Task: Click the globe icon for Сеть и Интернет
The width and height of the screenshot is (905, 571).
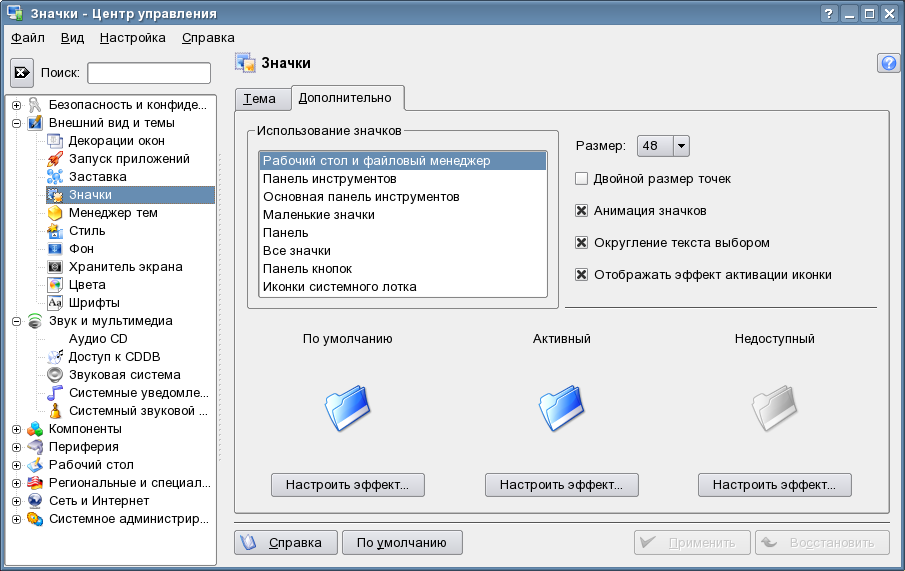Action: [35, 501]
